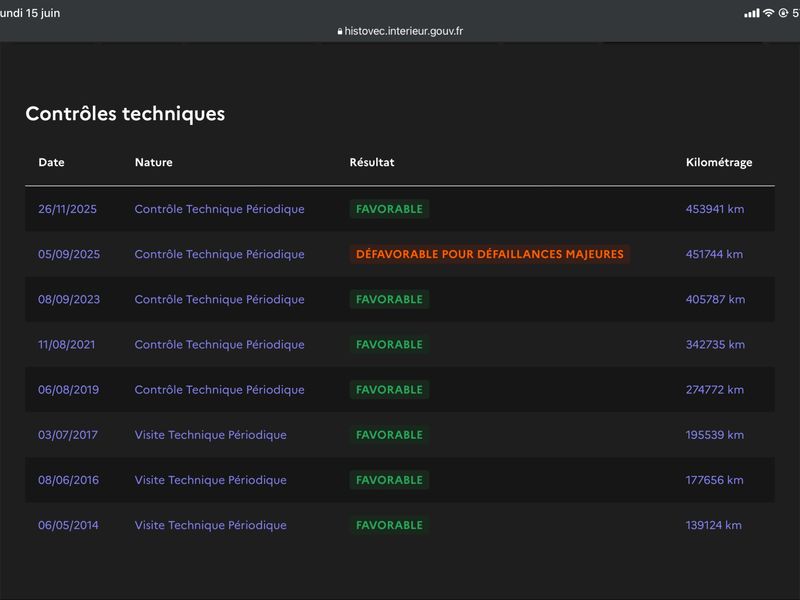Select the 06/05/2014 date entry
Image resolution: width=800 pixels, height=600 pixels.
click(68, 526)
